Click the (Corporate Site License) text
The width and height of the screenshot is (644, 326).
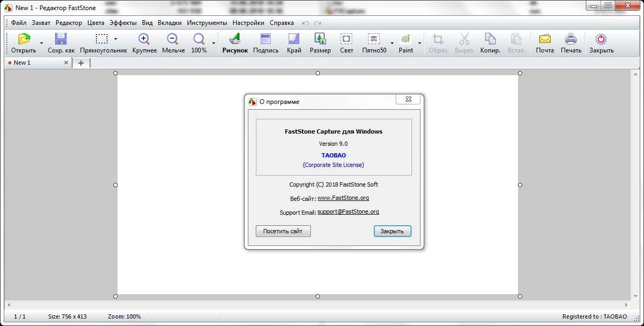[x=334, y=165]
